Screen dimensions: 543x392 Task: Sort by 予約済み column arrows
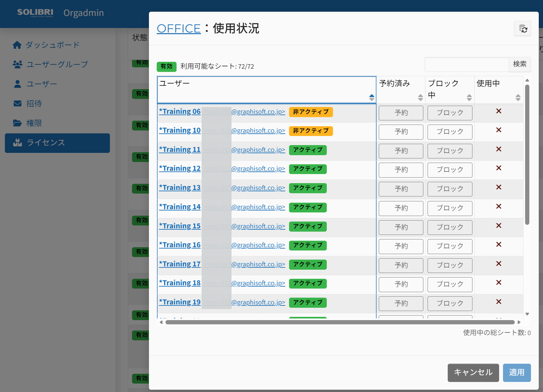[420, 97]
